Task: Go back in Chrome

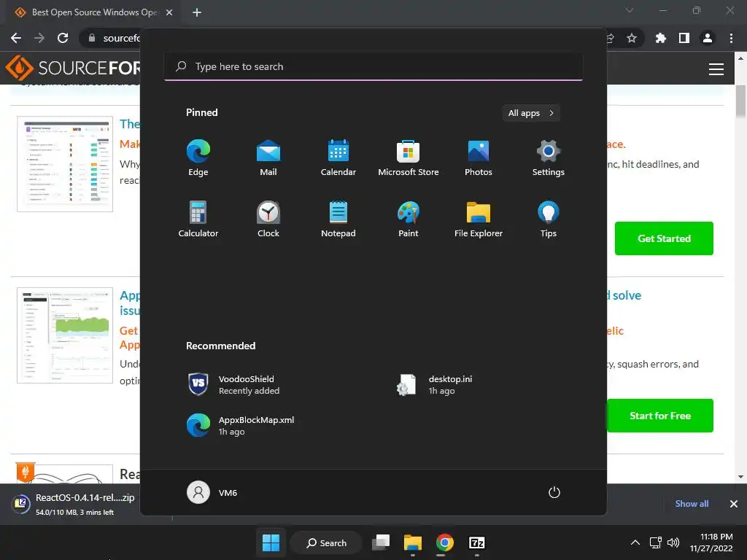Action: (x=16, y=38)
